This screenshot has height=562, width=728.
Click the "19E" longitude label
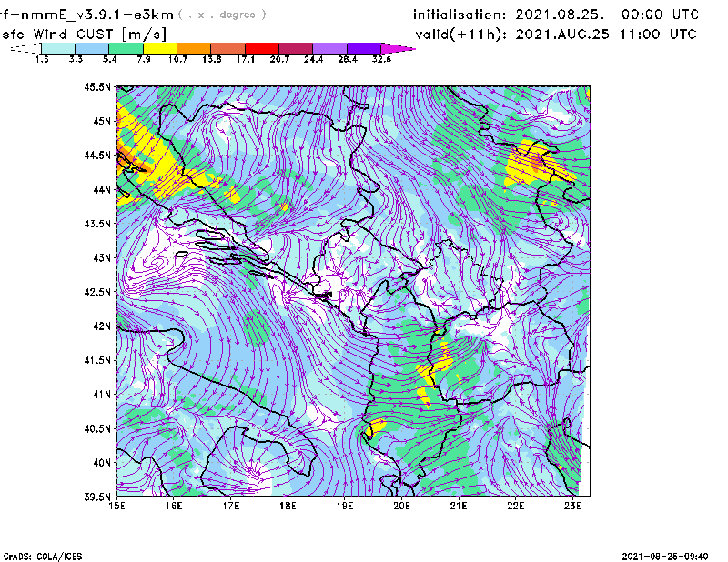[x=345, y=506]
